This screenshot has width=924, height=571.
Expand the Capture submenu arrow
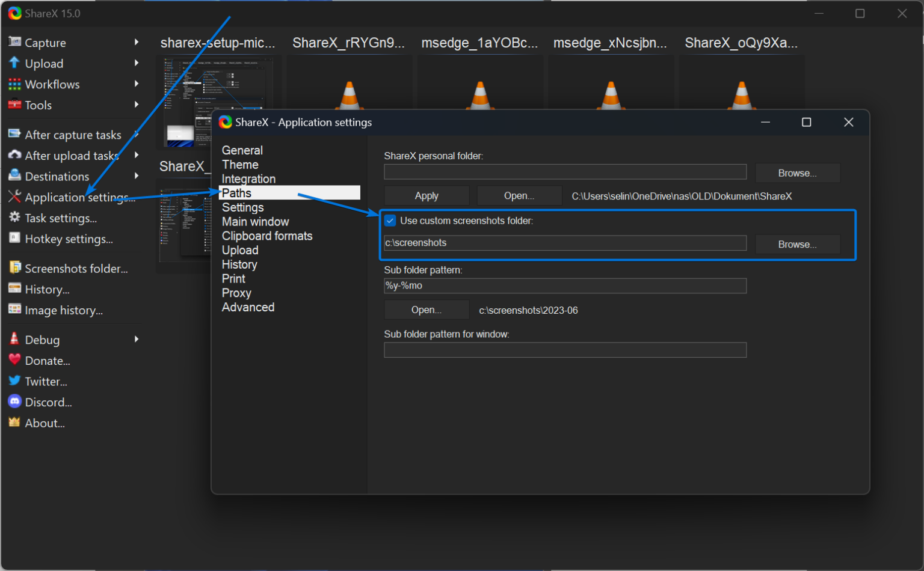pyautogui.click(x=137, y=42)
